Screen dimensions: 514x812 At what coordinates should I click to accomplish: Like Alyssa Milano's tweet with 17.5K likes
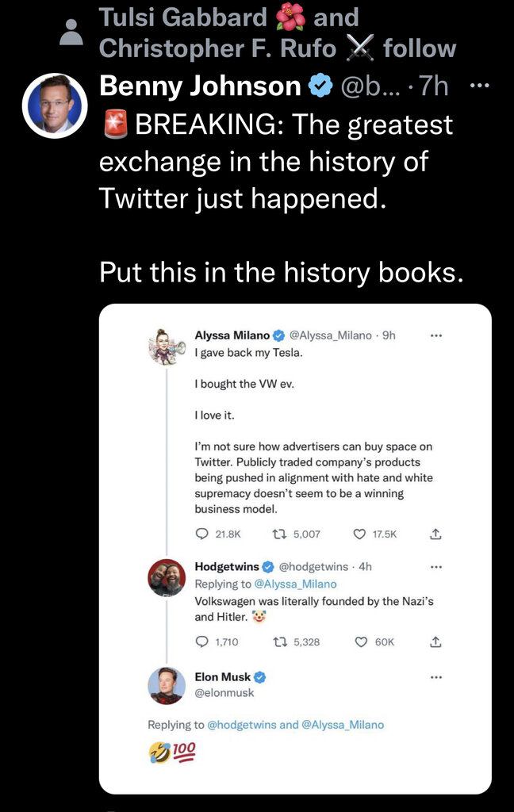pyautogui.click(x=359, y=534)
